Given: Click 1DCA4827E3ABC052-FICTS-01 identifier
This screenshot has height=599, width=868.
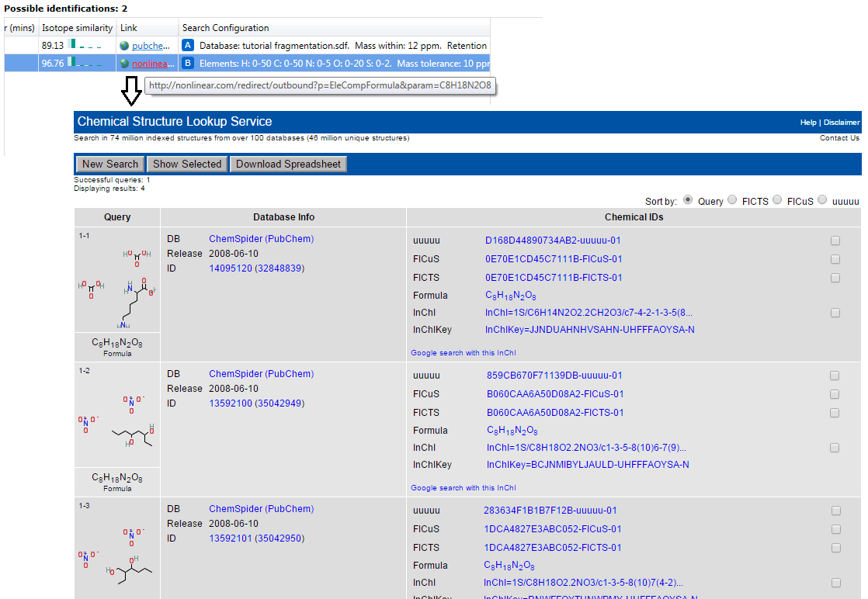Looking at the screenshot, I should [553, 548].
